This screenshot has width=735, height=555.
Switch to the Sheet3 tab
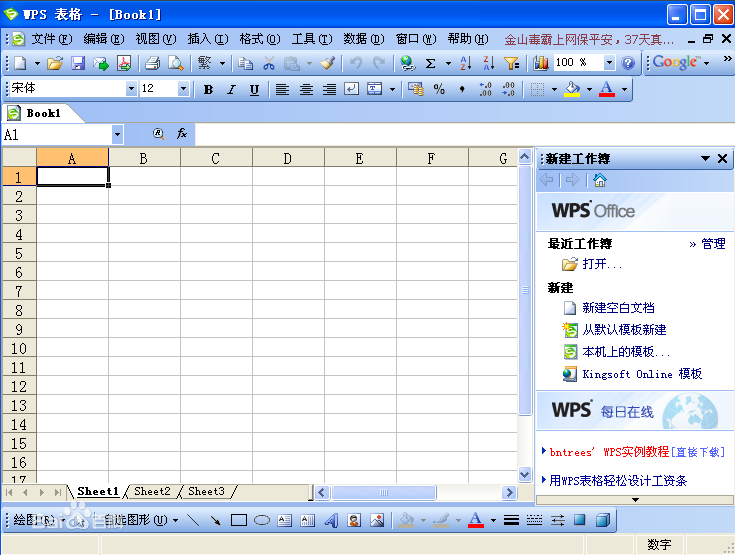tap(206, 492)
